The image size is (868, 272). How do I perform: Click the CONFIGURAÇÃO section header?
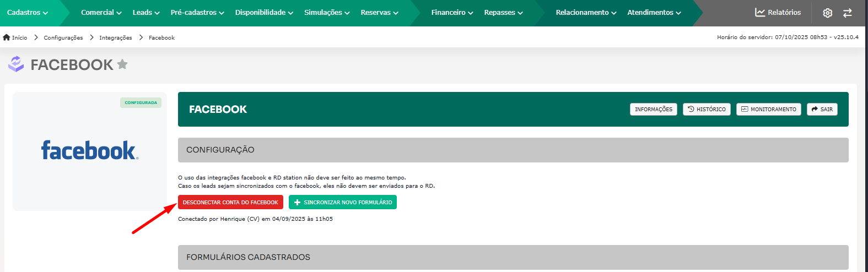513,150
